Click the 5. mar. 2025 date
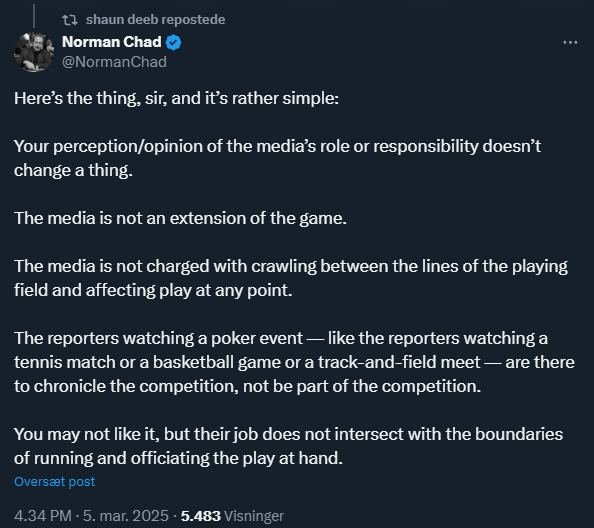Screen dimensions: 594x528 coord(125,516)
